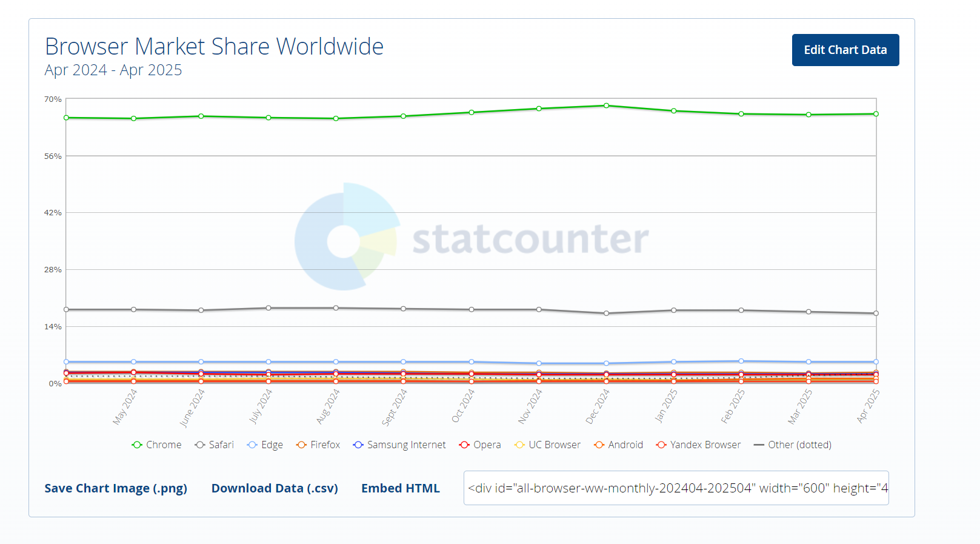This screenshot has height=544, width=980.
Task: Save Chart Image as png
Action: (116, 488)
